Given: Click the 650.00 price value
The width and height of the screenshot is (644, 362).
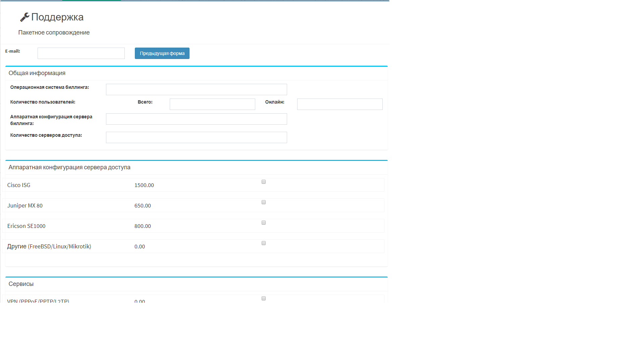Looking at the screenshot, I should (143, 206).
